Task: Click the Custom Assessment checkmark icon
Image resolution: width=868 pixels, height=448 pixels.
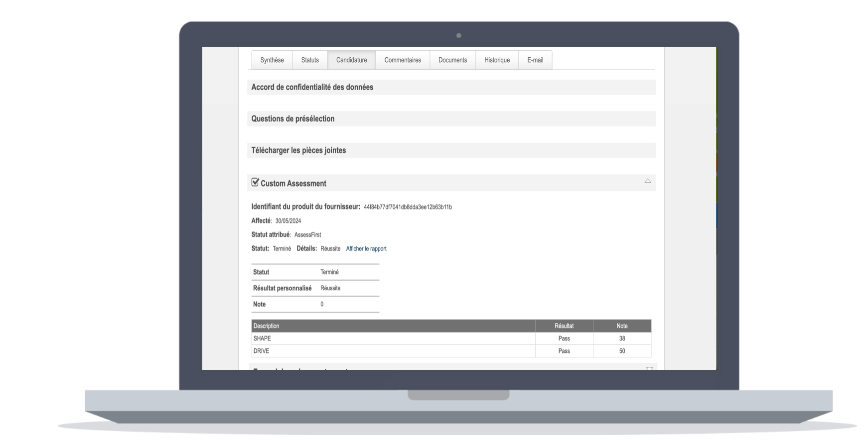Action: coord(255,183)
